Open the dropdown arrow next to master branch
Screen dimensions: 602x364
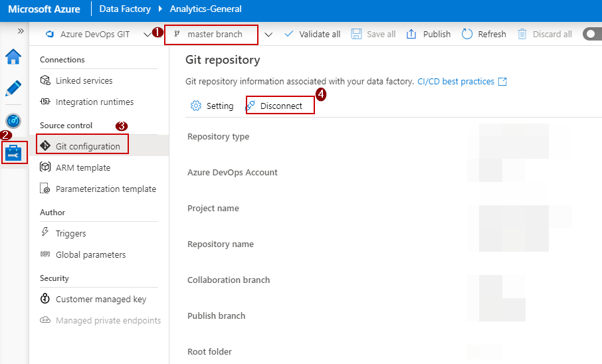pyautogui.click(x=268, y=35)
